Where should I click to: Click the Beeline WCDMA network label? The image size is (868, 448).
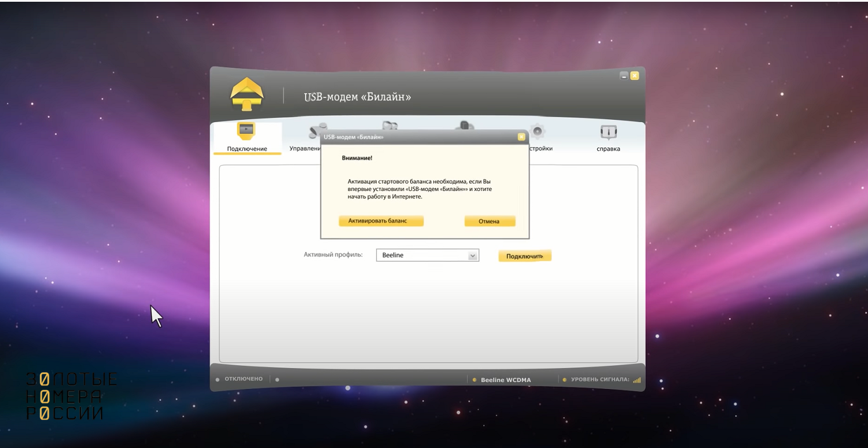[505, 380]
